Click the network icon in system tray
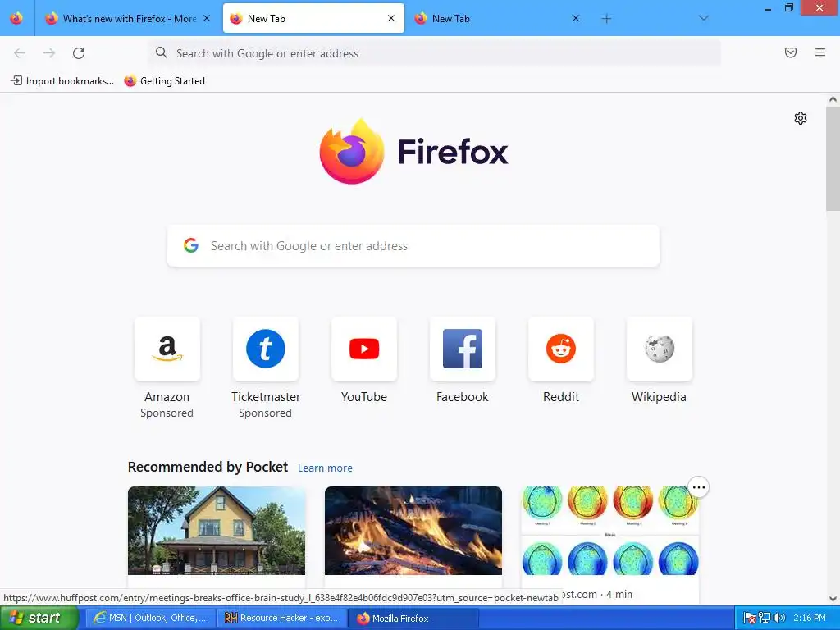Viewport: 840px width, 630px height. [x=765, y=619]
